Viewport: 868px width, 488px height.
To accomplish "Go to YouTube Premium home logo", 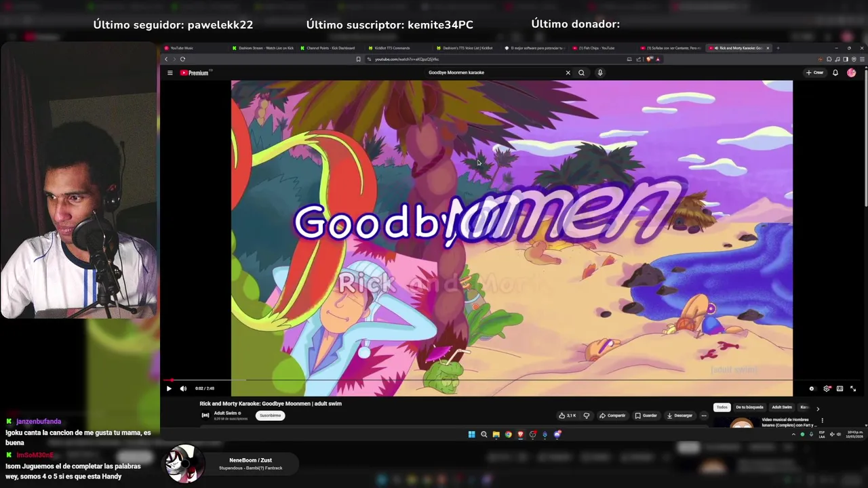I will click(195, 73).
